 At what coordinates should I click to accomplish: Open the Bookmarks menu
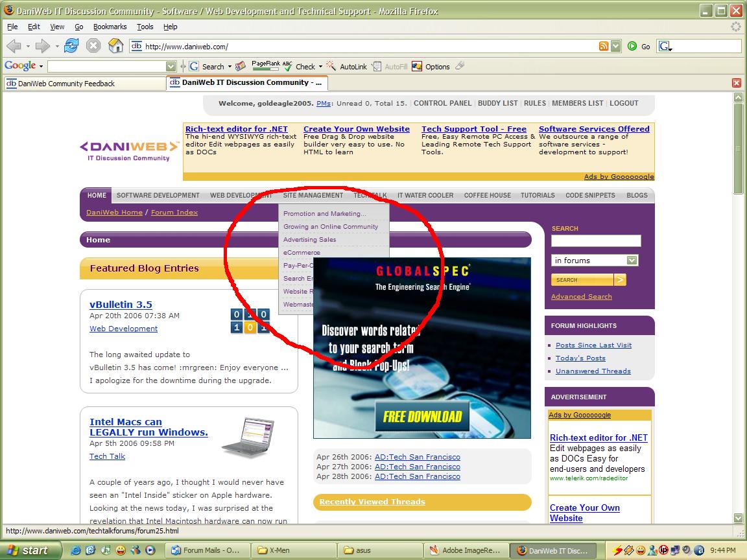[x=110, y=27]
